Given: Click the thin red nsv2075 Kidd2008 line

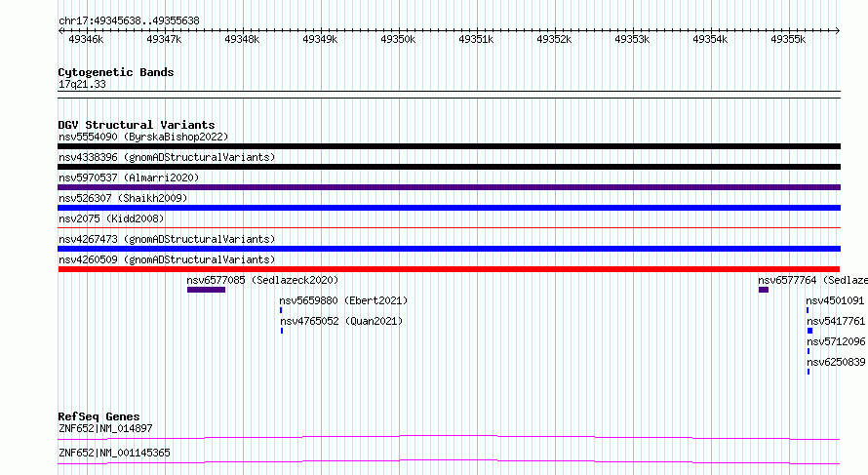Looking at the screenshot, I should point(449,227).
